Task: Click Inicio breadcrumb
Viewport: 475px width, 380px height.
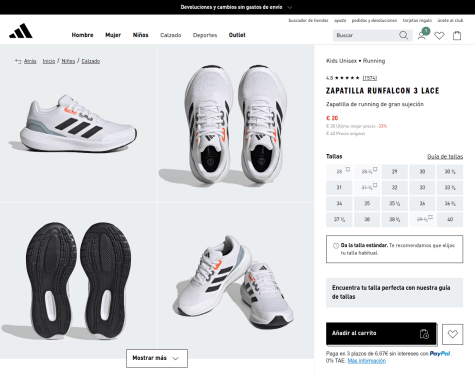Action: pyautogui.click(x=49, y=61)
